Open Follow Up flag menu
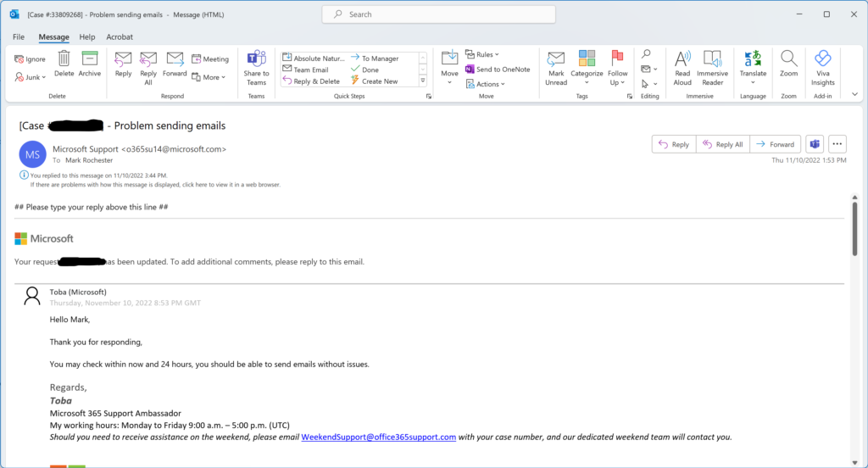This screenshot has height=468, width=868. tap(617, 69)
